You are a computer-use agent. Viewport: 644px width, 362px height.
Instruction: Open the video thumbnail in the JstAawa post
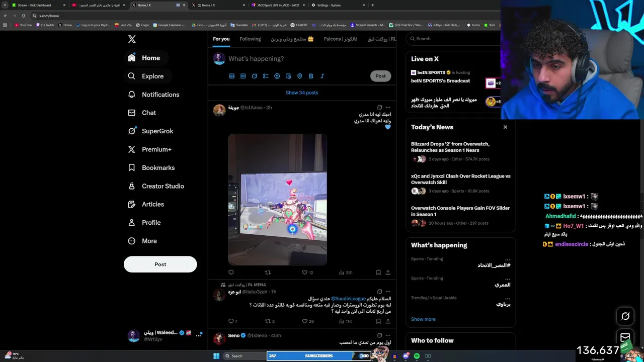pyautogui.click(x=277, y=199)
